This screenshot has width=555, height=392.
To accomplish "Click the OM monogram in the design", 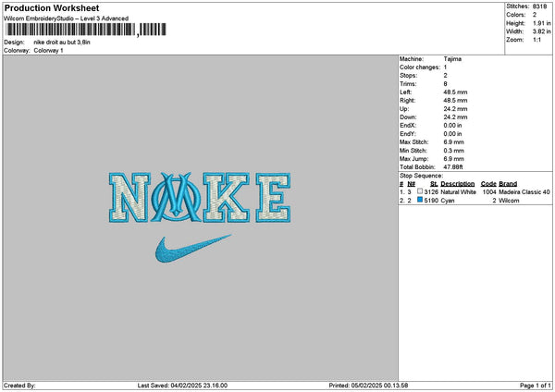I will coord(176,198).
